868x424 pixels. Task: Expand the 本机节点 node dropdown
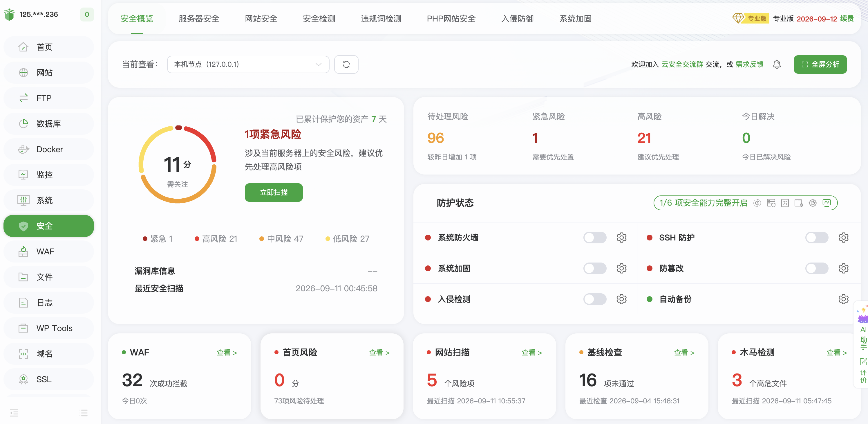(x=248, y=64)
